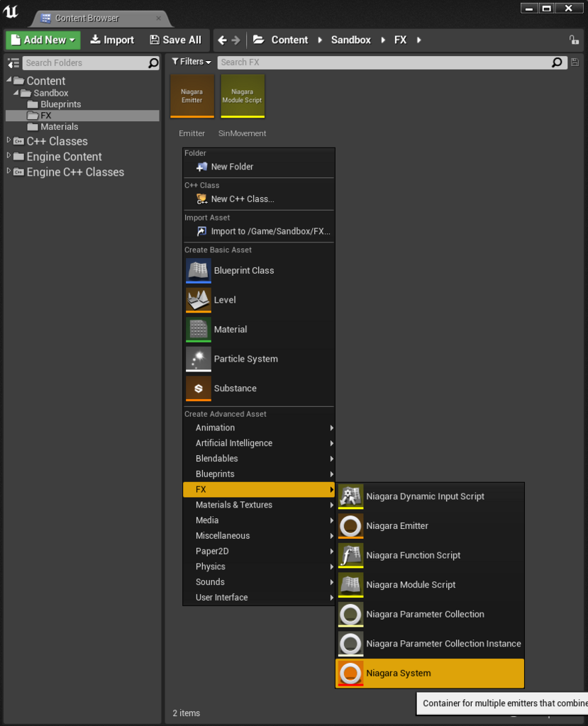
Task: Select the highlighted FX menu entry
Action: coord(259,489)
